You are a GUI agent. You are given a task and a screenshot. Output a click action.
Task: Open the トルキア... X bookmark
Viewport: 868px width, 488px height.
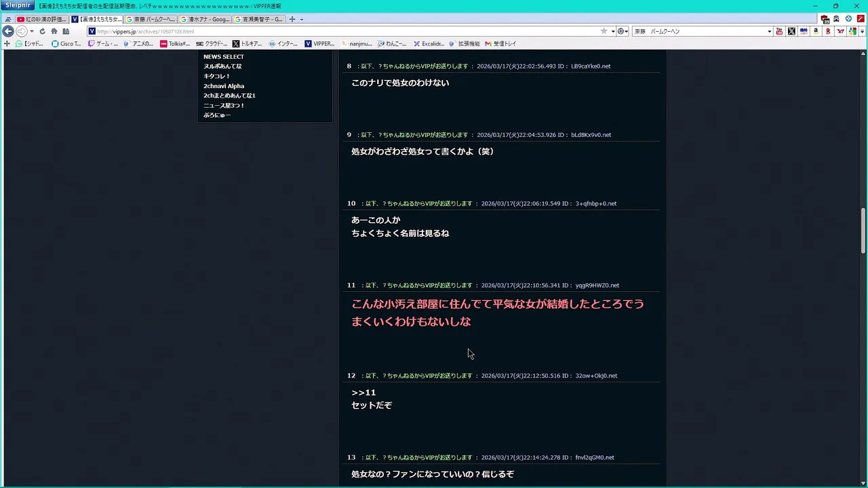(248, 43)
